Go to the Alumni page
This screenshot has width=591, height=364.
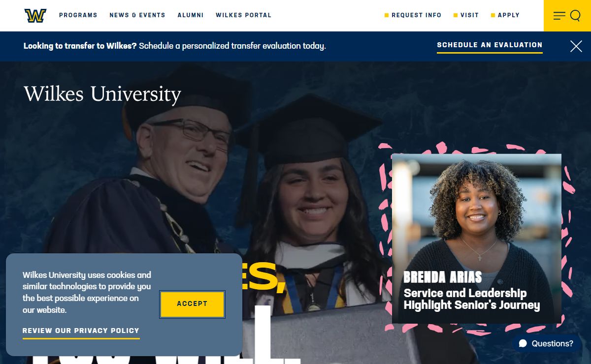191,15
